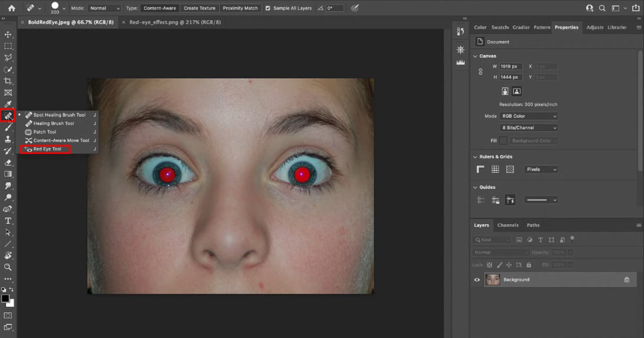Click the foreground color swatch
This screenshot has width=644, height=338.
pos(6,298)
